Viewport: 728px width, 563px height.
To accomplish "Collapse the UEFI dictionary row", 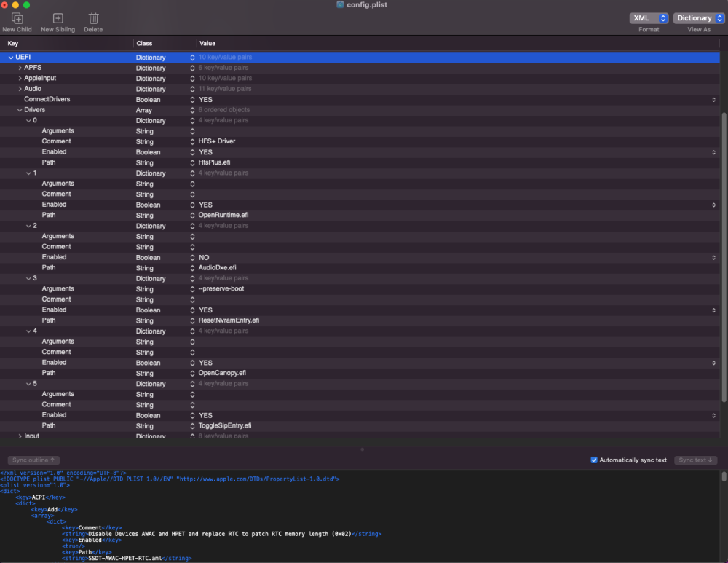I will coord(11,57).
